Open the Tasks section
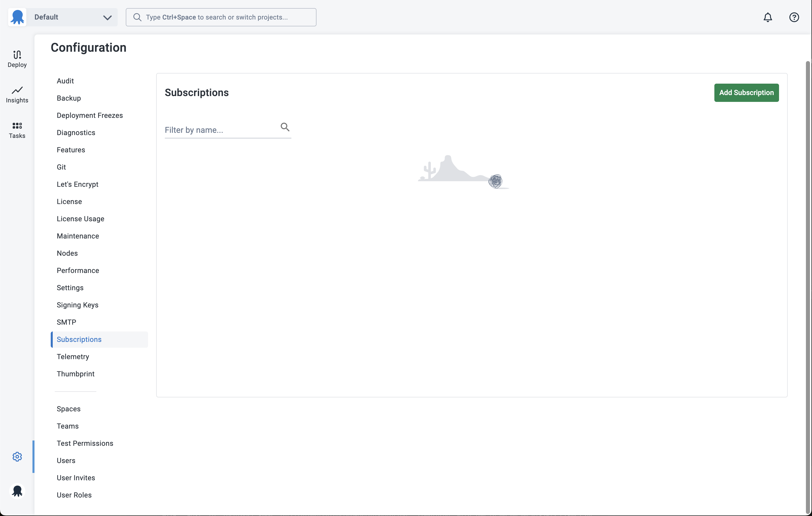The height and width of the screenshot is (516, 812). [x=17, y=130]
